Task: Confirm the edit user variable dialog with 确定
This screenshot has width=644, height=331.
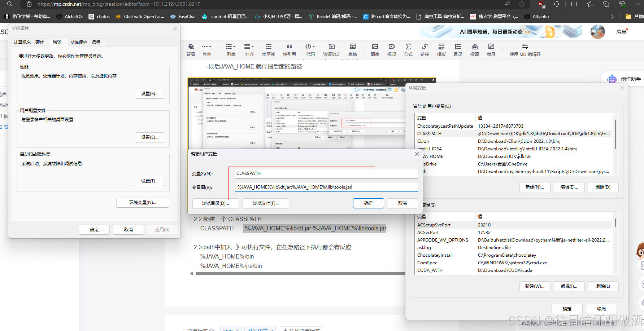Action: pos(369,203)
